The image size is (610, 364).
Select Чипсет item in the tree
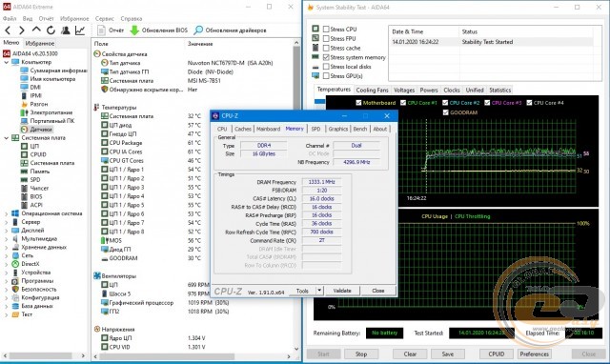click(x=34, y=189)
